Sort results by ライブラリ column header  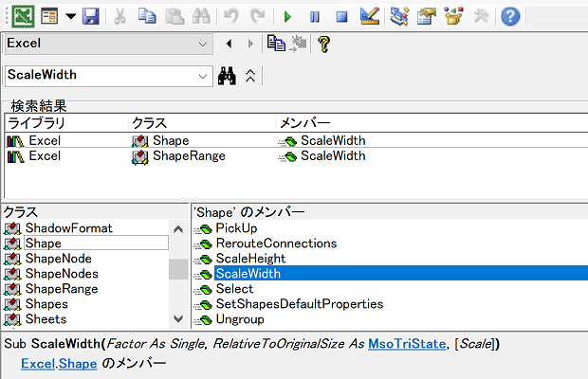point(66,123)
